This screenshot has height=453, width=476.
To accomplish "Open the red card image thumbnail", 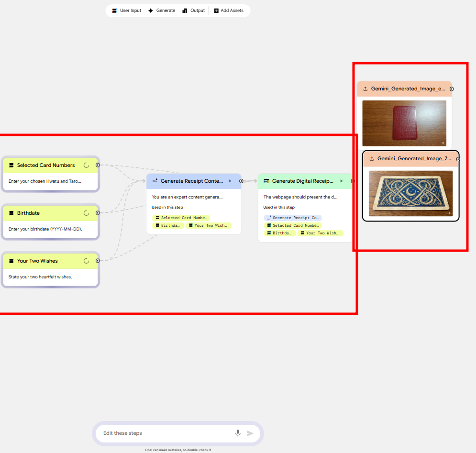I will (404, 123).
